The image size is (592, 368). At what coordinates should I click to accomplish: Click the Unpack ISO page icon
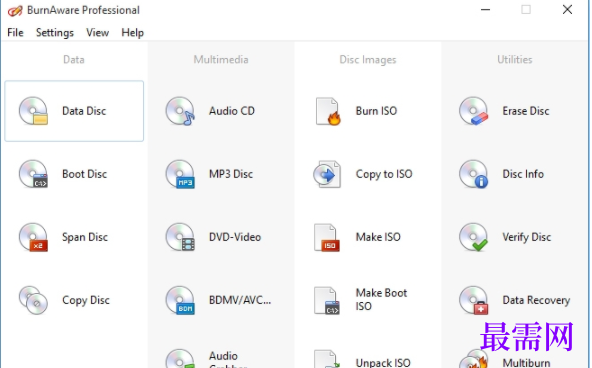point(327,359)
